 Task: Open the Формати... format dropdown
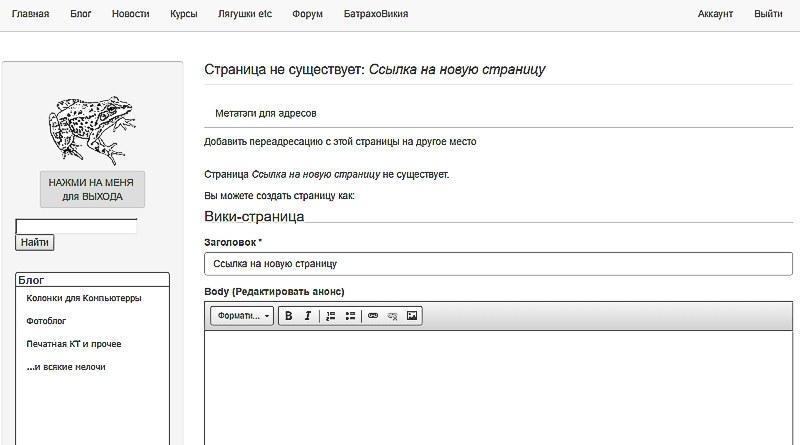coord(242,316)
